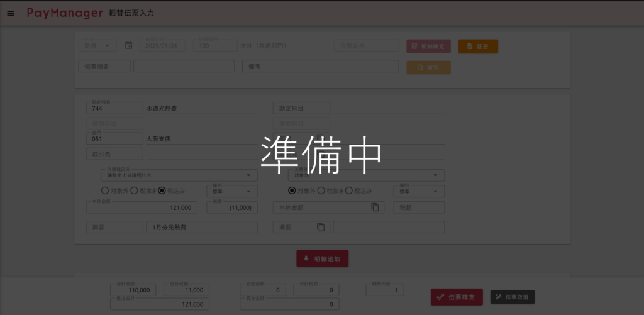Confirm voucher with 伝票確定 button
This screenshot has height=315, width=644.
(457, 297)
